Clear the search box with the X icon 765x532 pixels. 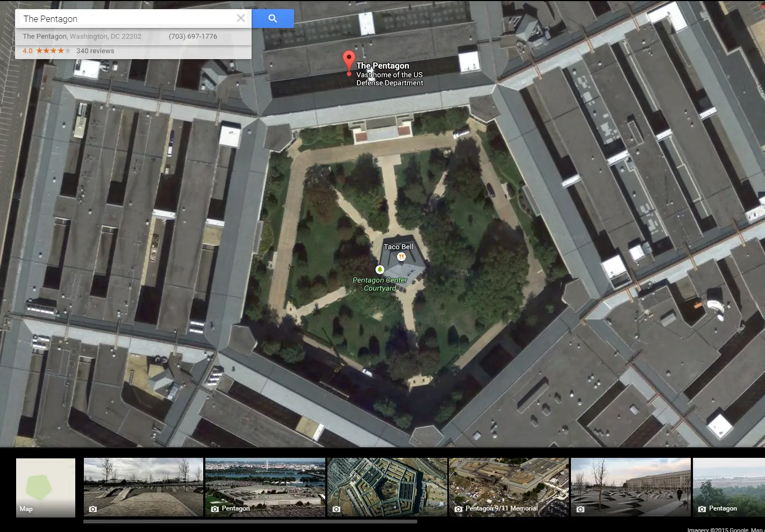241,18
